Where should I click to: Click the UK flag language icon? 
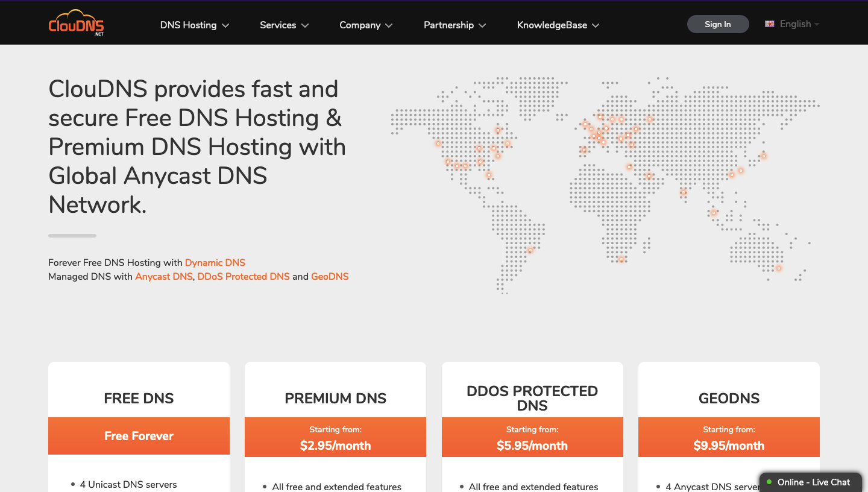(x=770, y=24)
